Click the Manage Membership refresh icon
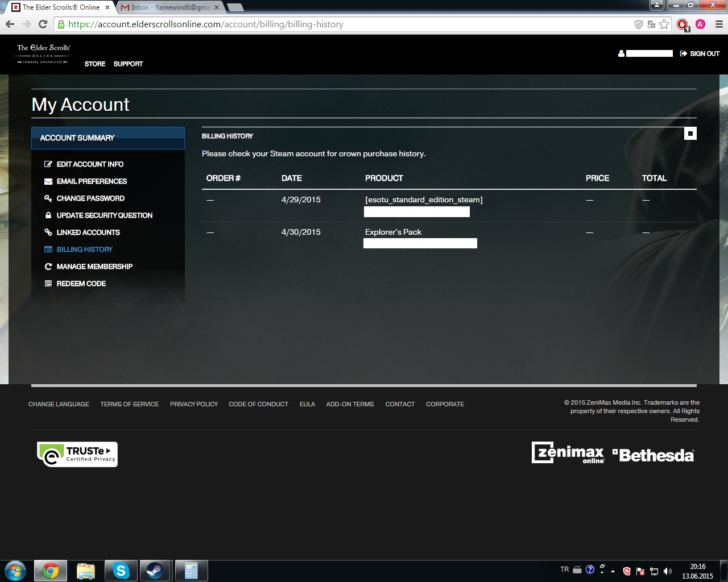728x582 pixels. [48, 267]
